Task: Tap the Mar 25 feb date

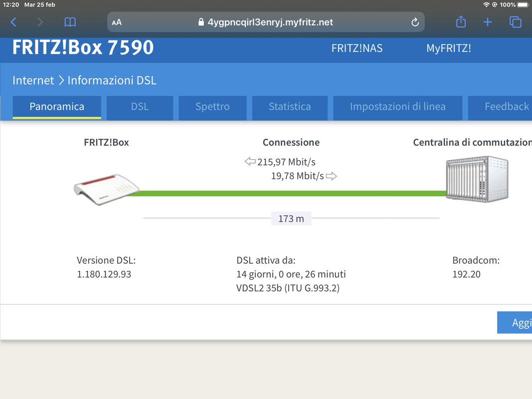Action: coord(40,5)
